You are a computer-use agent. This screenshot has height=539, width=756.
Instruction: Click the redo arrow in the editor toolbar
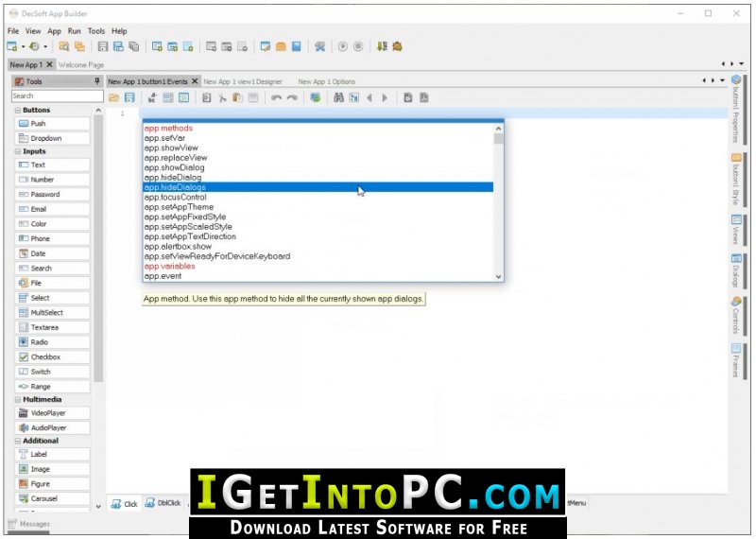292,98
